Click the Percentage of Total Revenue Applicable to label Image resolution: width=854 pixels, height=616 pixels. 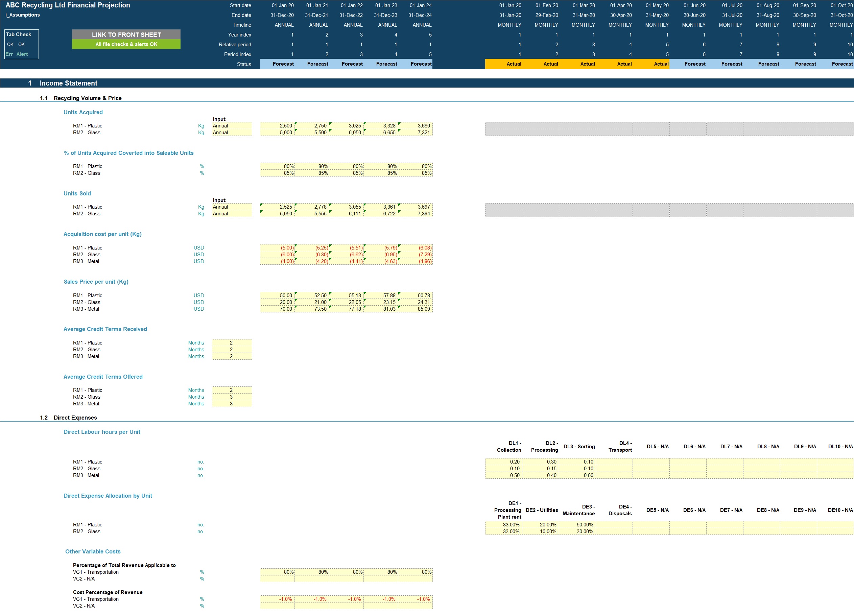[124, 565]
